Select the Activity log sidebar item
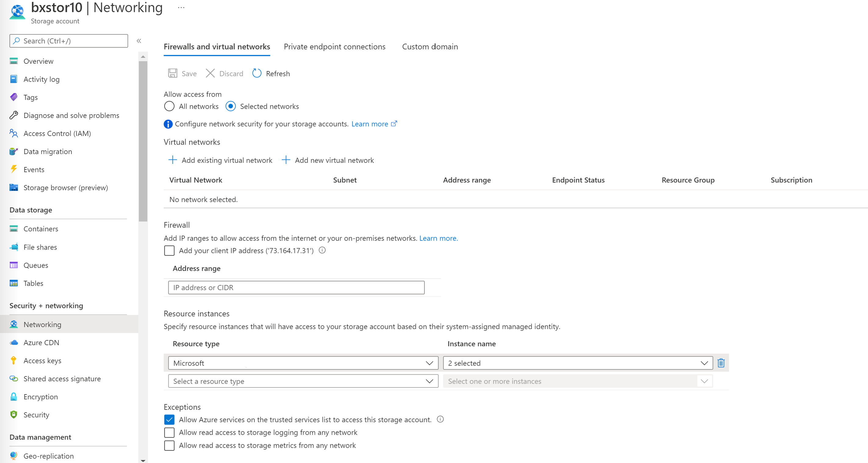The height and width of the screenshot is (463, 868). 42,79
